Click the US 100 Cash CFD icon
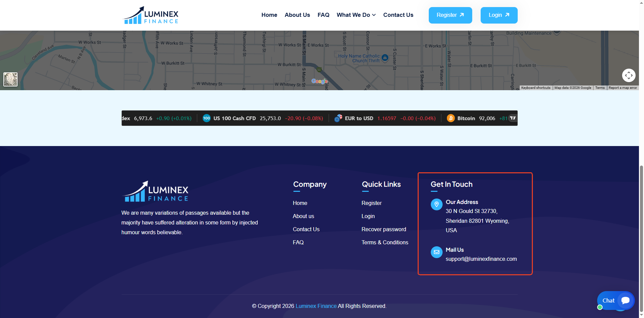 [x=206, y=118]
